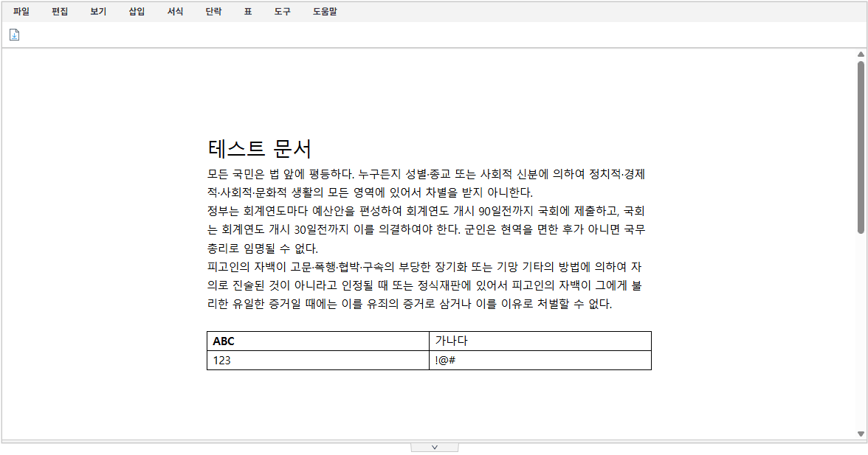Select the 보기 menu

pyautogui.click(x=98, y=12)
